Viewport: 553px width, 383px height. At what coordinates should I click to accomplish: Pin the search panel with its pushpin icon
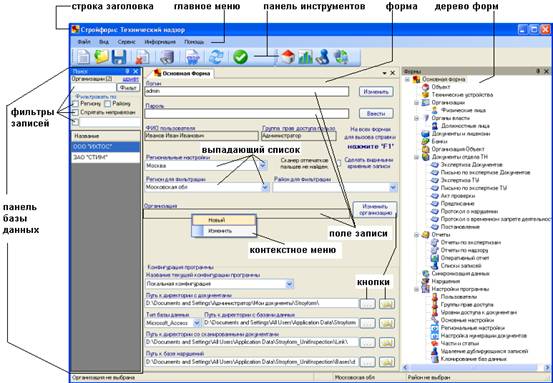(128, 71)
